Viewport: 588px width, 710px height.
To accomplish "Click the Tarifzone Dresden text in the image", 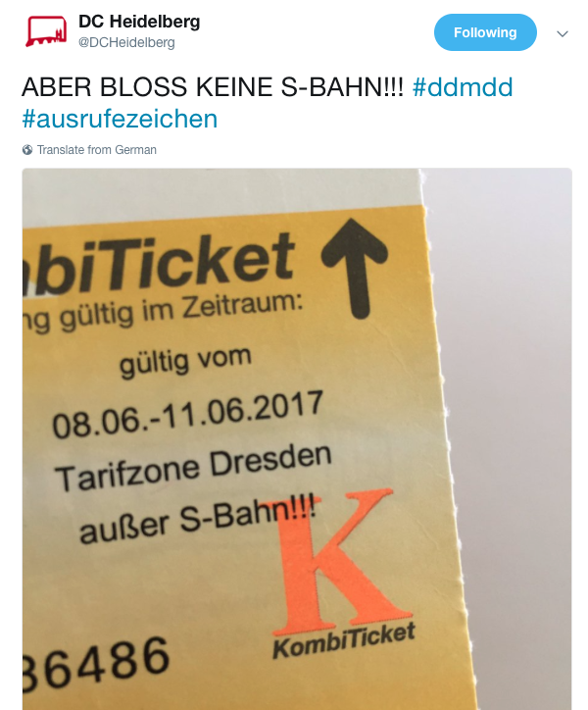I will [194, 468].
